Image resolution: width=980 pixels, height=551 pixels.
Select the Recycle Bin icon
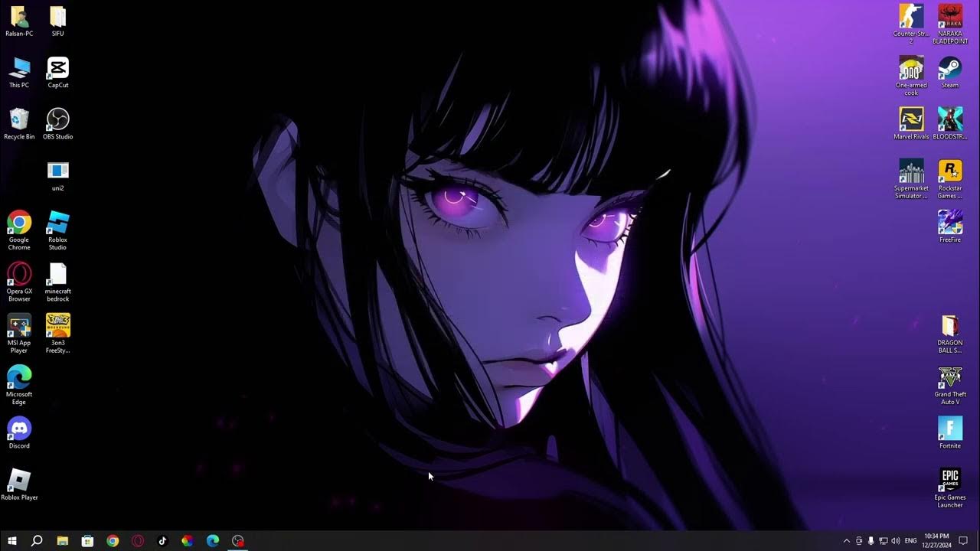pyautogui.click(x=19, y=124)
